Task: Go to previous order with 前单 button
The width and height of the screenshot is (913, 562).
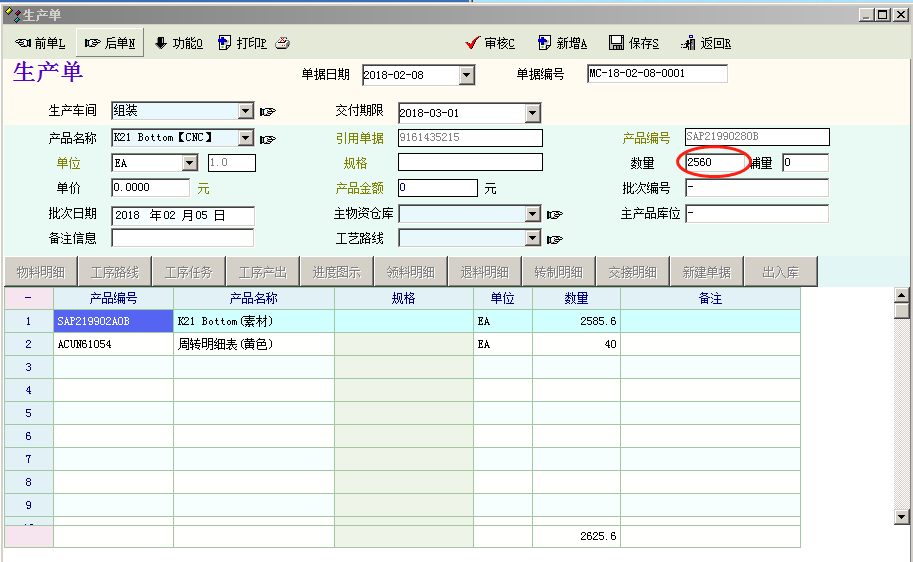Action: pos(40,43)
